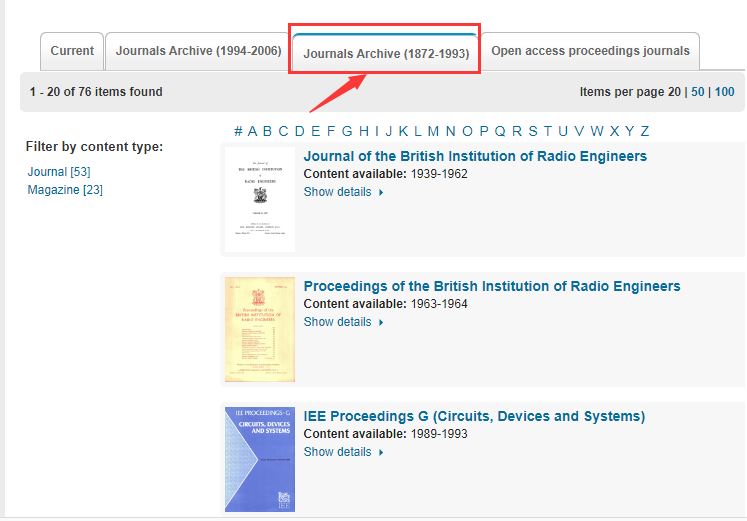Jump to titles starting with G
Viewport: 747px width, 521px height.
click(x=347, y=131)
